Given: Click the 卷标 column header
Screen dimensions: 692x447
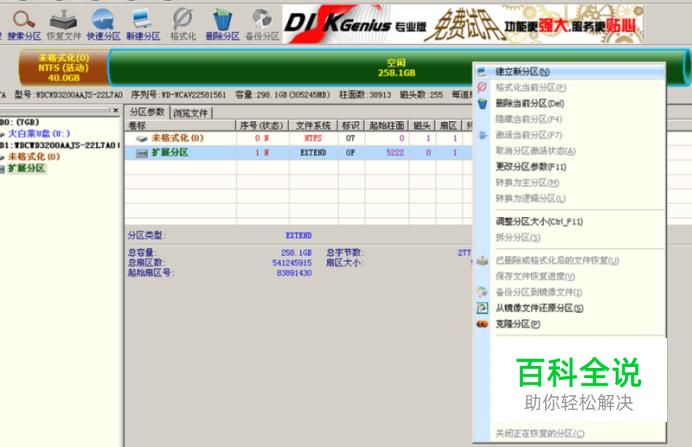Looking at the screenshot, I should pyautogui.click(x=181, y=126).
